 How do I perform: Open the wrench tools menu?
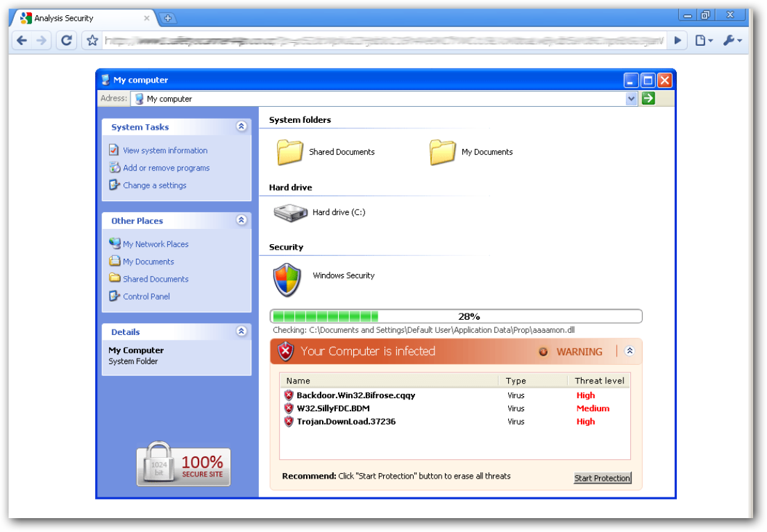[732, 41]
